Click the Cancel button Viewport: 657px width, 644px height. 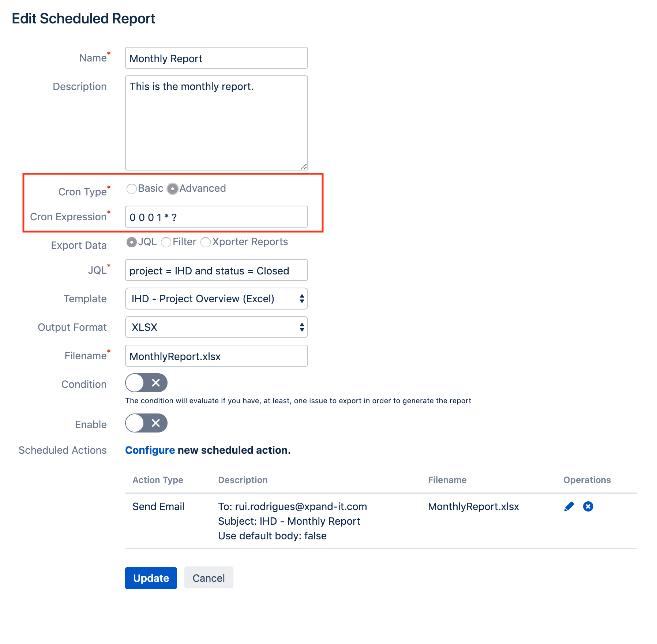pyautogui.click(x=209, y=578)
